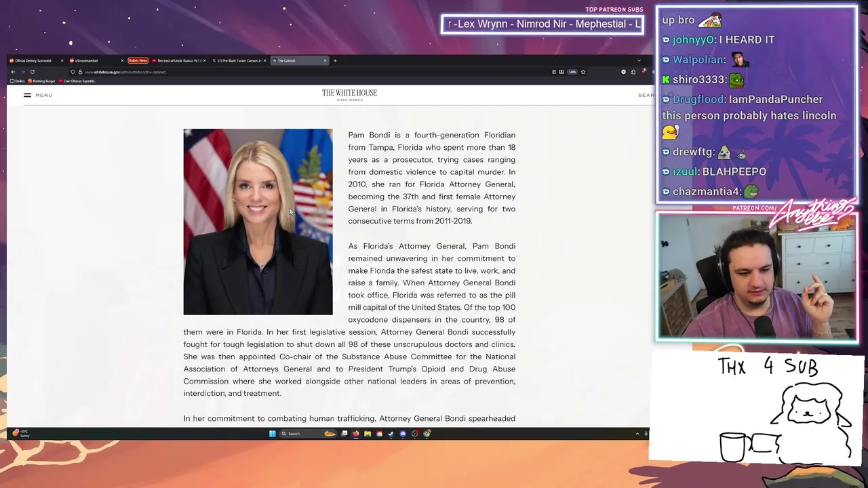Viewport: 868px width, 488px height.
Task: Switch to Kulinski News tab
Action: [x=138, y=60]
